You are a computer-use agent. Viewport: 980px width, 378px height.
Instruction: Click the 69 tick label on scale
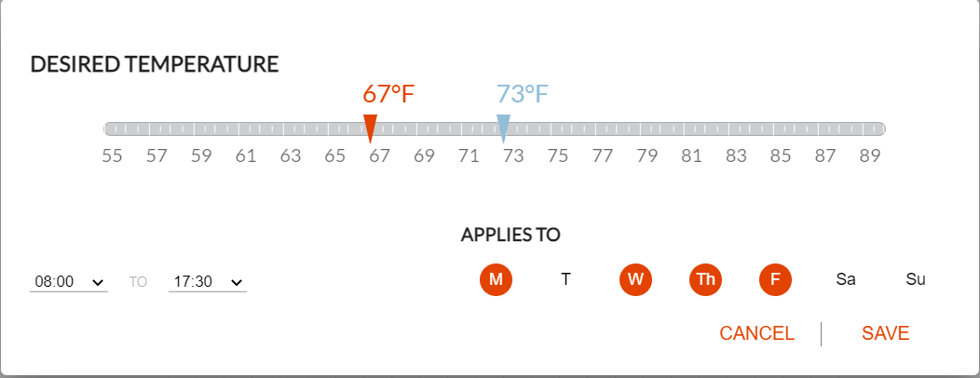pyautogui.click(x=424, y=155)
